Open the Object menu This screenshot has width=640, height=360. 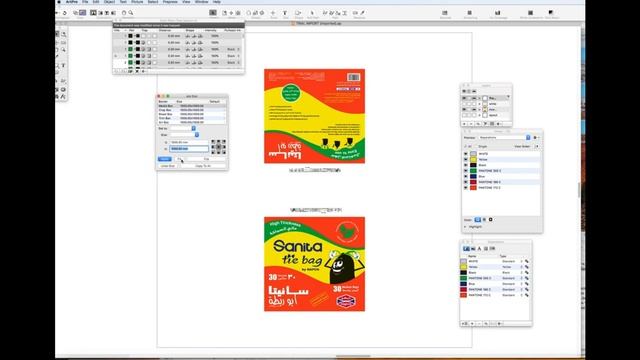click(x=109, y=2)
